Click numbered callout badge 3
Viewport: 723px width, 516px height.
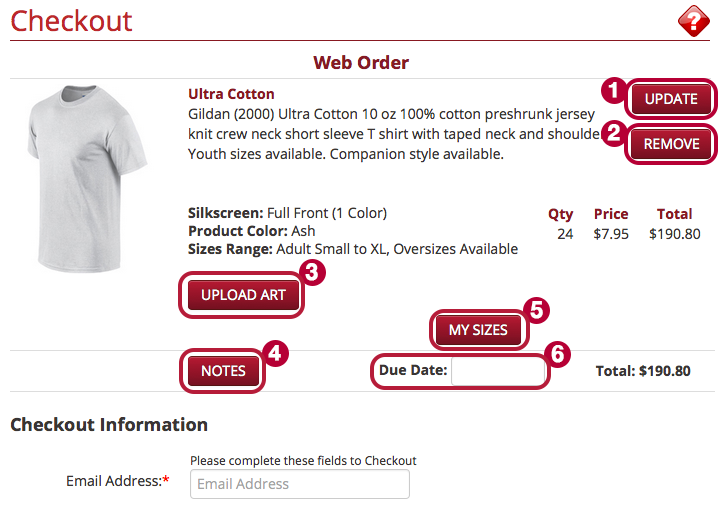coord(312,272)
